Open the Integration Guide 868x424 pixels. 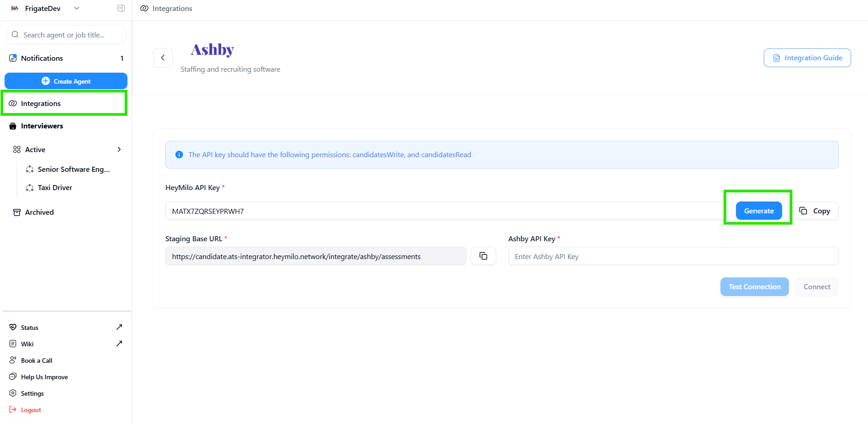(807, 58)
